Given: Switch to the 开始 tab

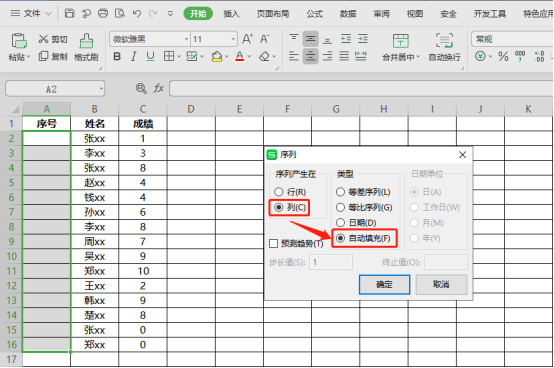Looking at the screenshot, I should pyautogui.click(x=198, y=13).
